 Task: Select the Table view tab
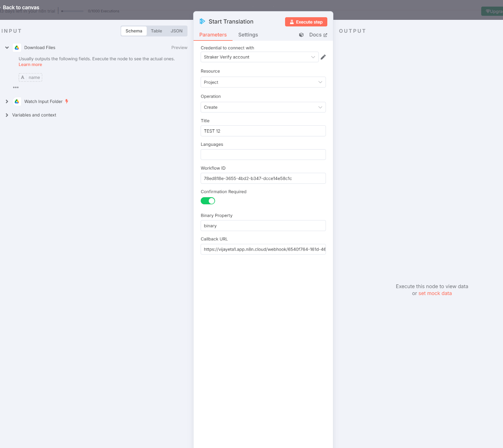pos(156,31)
